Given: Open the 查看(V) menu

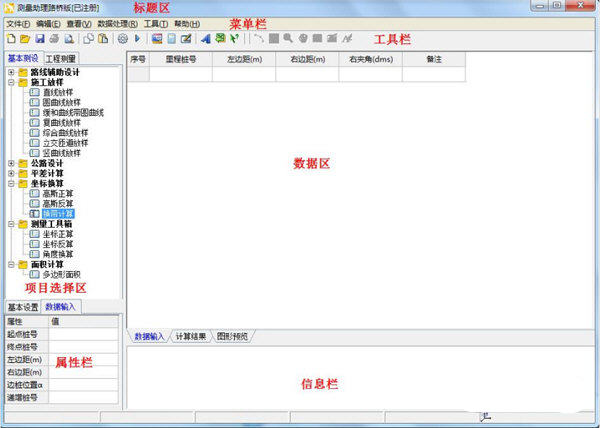Looking at the screenshot, I should [79, 24].
